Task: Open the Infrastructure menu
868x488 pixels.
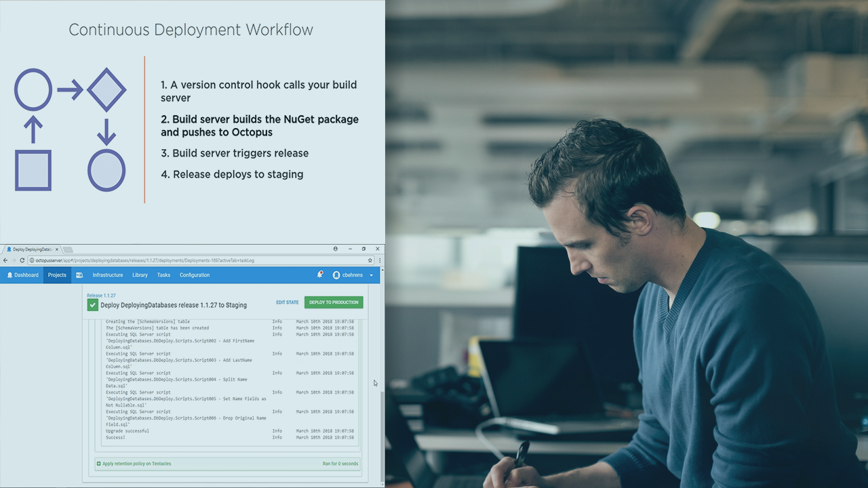Action: (108, 275)
